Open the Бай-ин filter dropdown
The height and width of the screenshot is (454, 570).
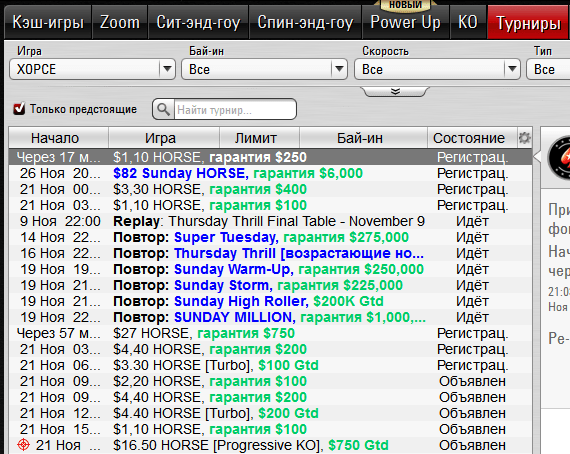(x=264, y=69)
